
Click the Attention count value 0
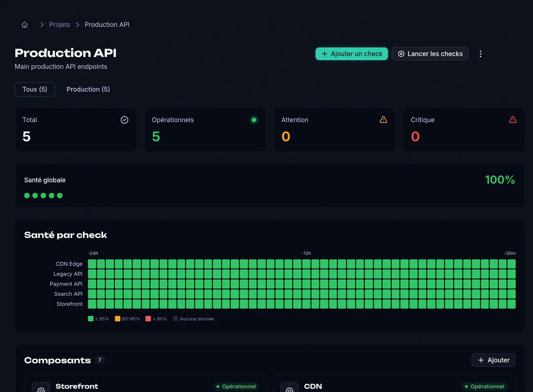(x=286, y=137)
